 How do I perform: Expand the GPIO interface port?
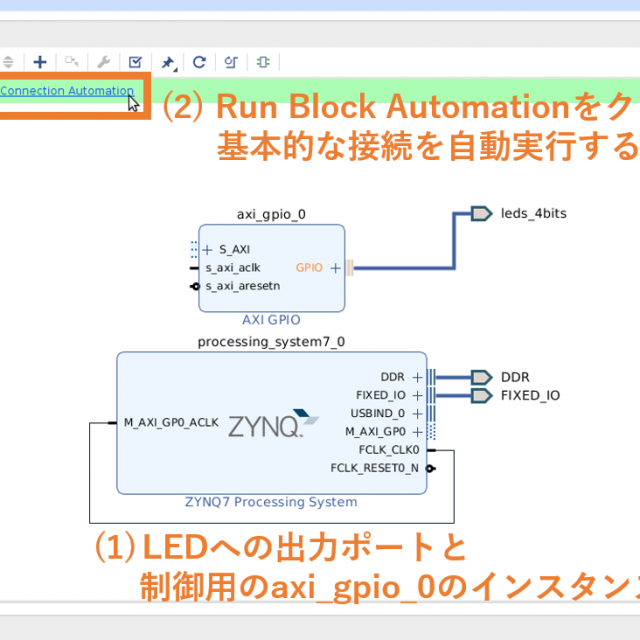coord(335,268)
